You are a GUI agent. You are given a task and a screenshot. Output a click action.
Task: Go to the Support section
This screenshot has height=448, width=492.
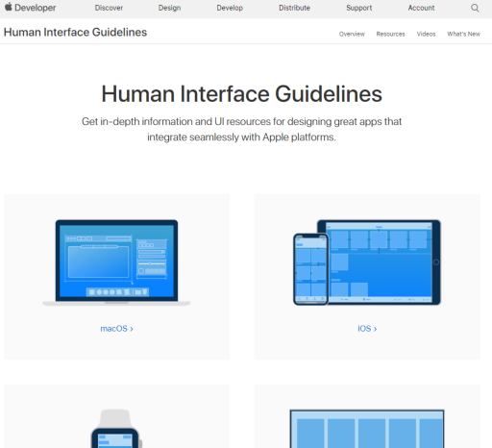(359, 8)
